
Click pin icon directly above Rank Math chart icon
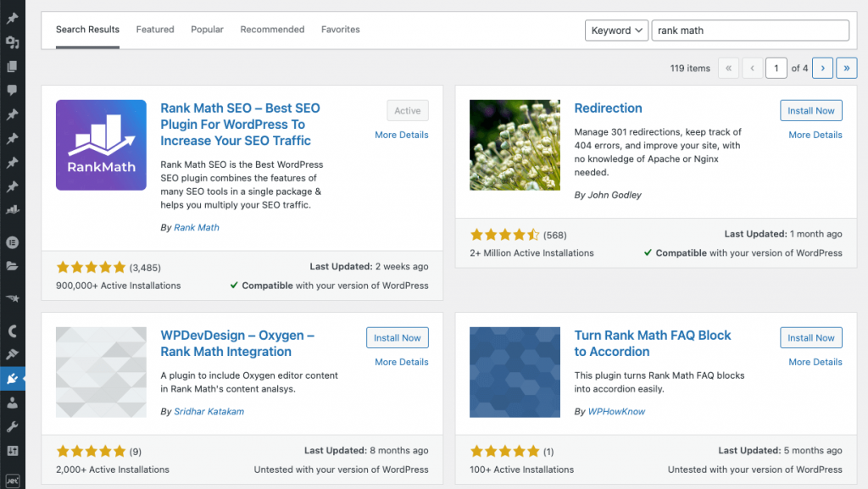coord(12,186)
